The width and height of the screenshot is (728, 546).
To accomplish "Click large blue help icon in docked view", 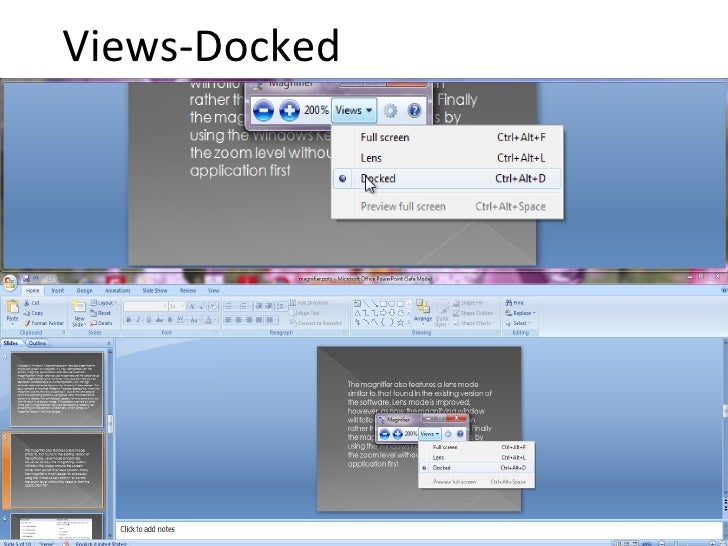I will 415,110.
